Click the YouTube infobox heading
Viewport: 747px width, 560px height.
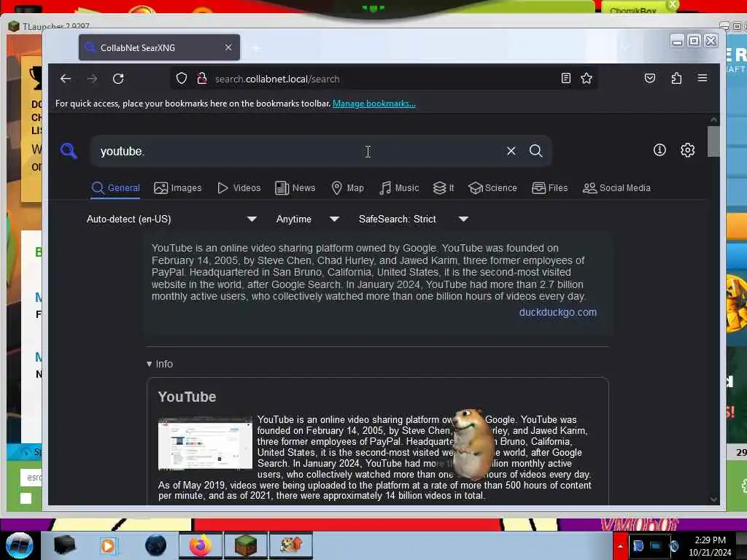point(187,397)
